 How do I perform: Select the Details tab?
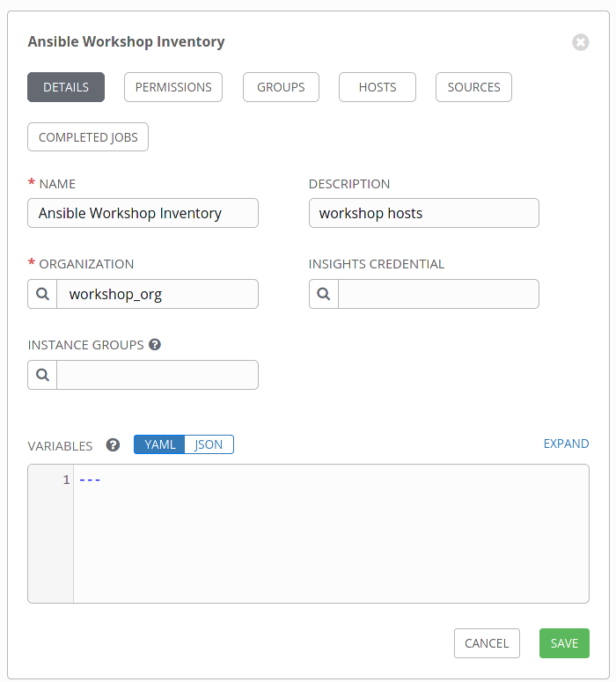pyautogui.click(x=66, y=87)
